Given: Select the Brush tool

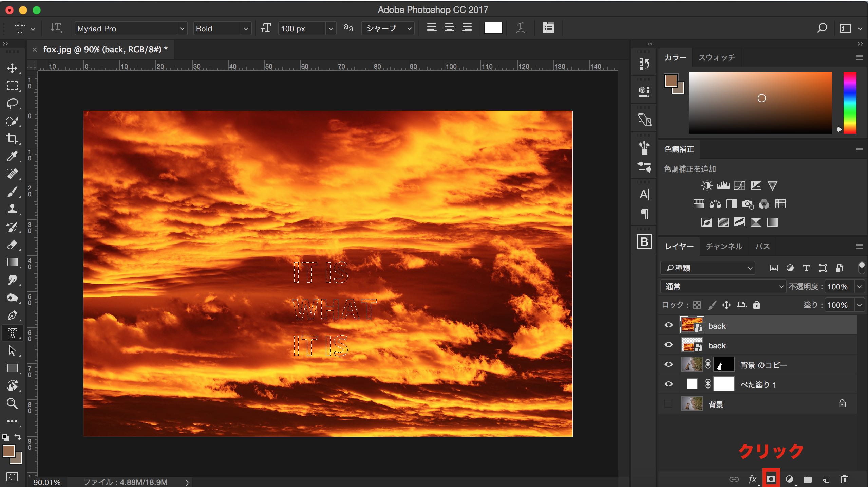Looking at the screenshot, I should coord(12,192).
